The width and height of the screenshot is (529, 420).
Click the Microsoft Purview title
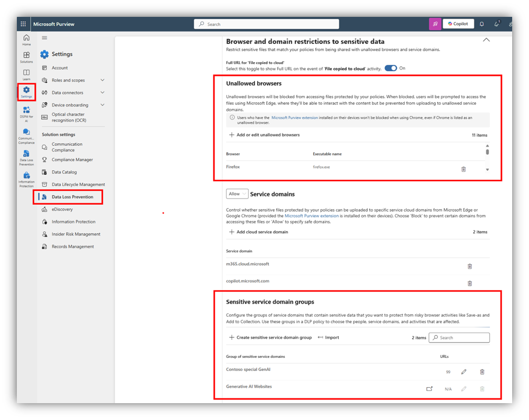(x=54, y=24)
